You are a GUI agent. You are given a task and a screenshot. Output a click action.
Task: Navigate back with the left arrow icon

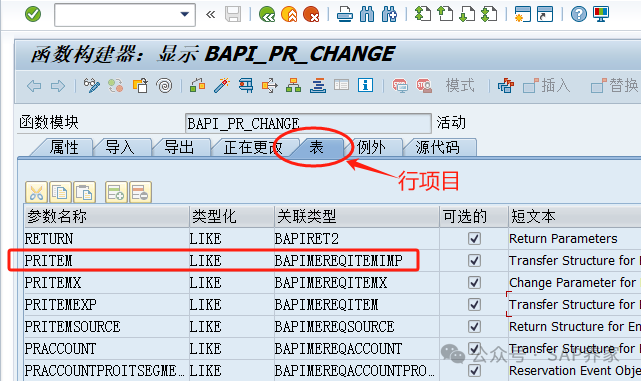coord(34,86)
